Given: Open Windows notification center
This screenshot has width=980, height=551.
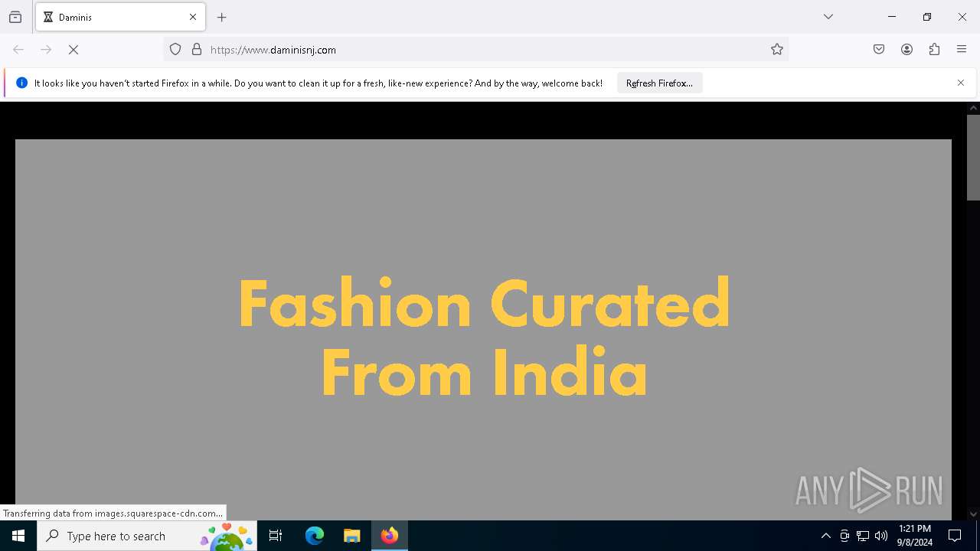Looking at the screenshot, I should pyautogui.click(x=955, y=536).
